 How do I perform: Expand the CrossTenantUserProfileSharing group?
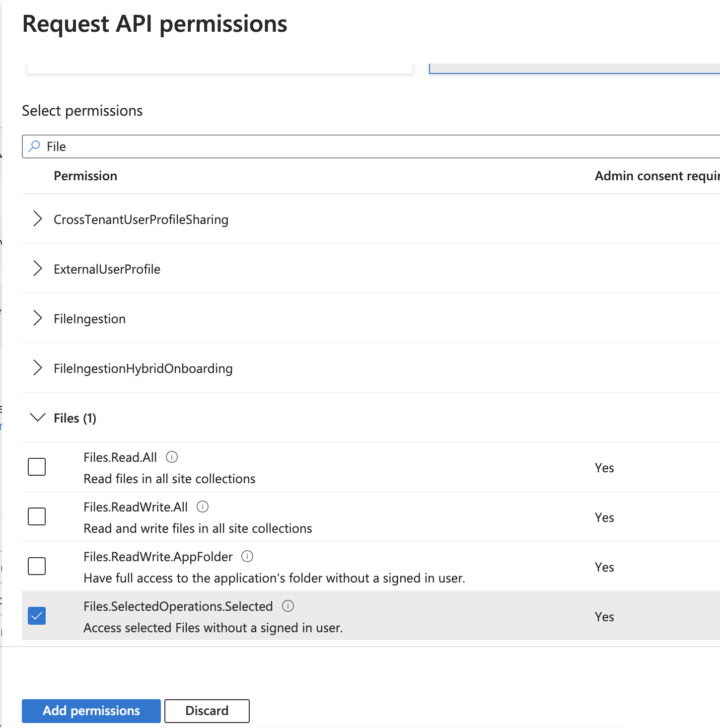[x=37, y=219]
